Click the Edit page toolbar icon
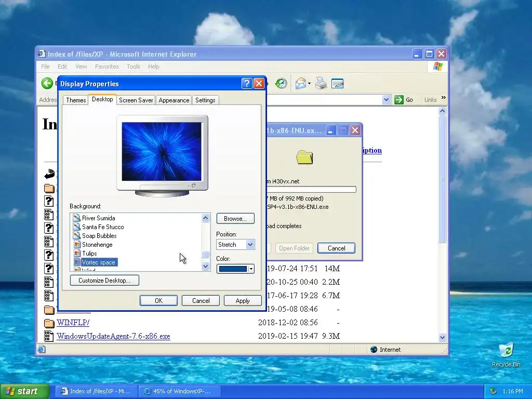This screenshot has width=532, height=399. pos(338,83)
